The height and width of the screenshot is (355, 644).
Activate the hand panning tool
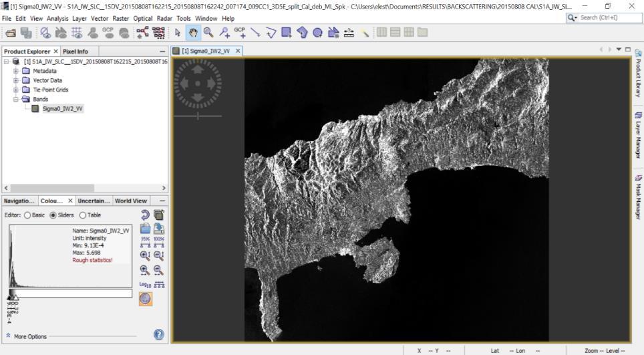(x=193, y=33)
